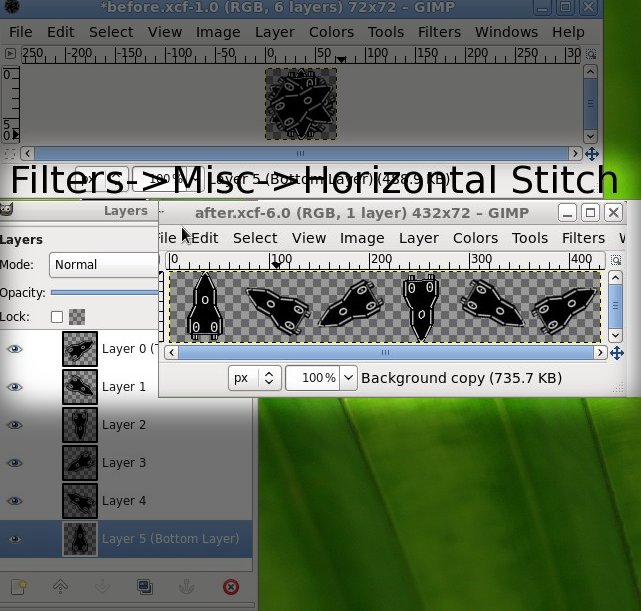Viewport: 641px width, 611px height.
Task: Open Filters menu in after.xcf window
Action: [x=583, y=238]
